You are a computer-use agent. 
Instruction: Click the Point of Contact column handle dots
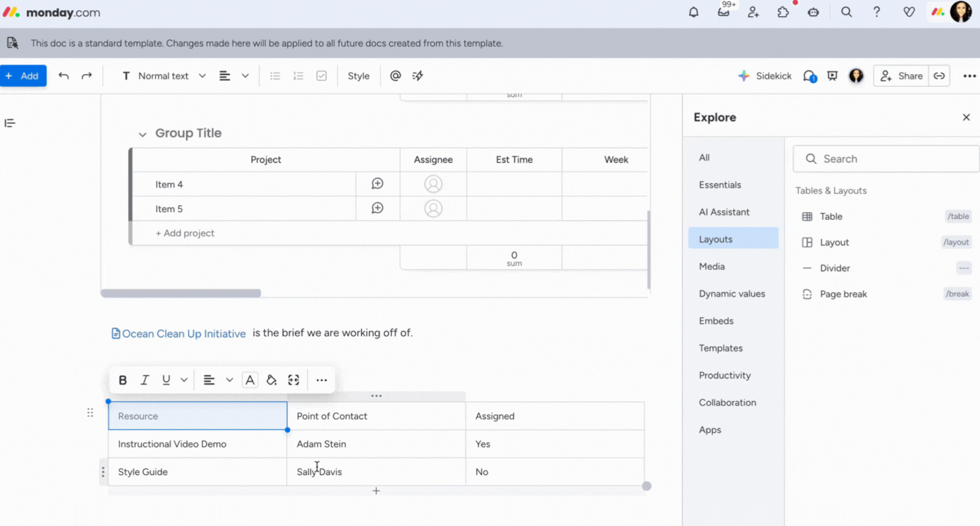376,396
